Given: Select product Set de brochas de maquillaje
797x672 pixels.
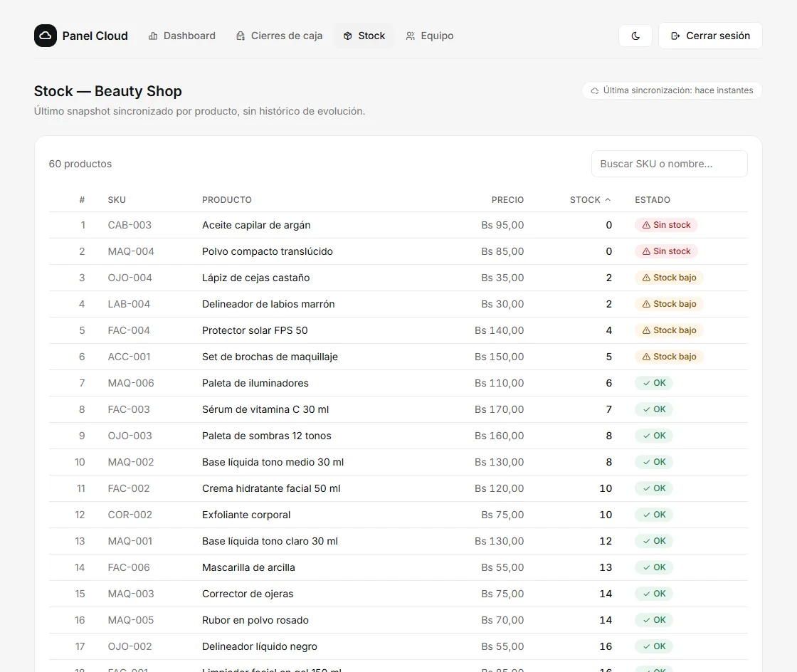Looking at the screenshot, I should point(270,357).
